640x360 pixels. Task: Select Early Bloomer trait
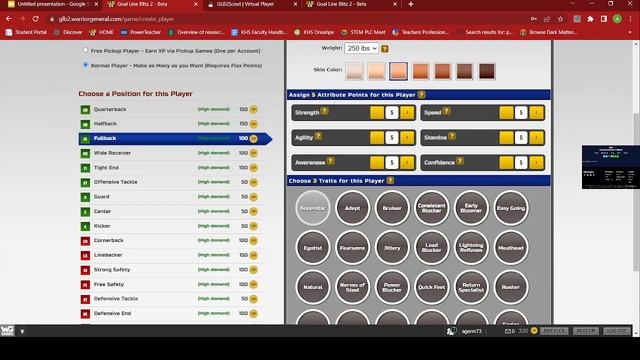[471, 208]
